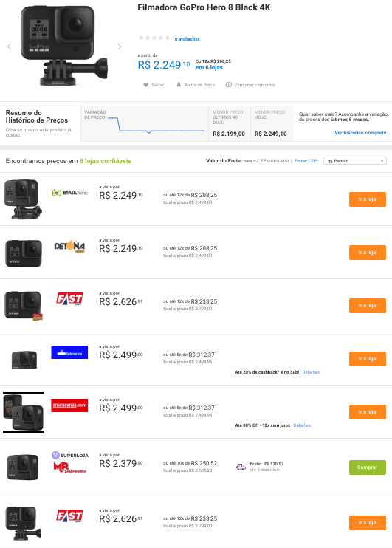This screenshot has height=548, width=392.
Task: Open the Submarino store logo
Action: pos(69,352)
